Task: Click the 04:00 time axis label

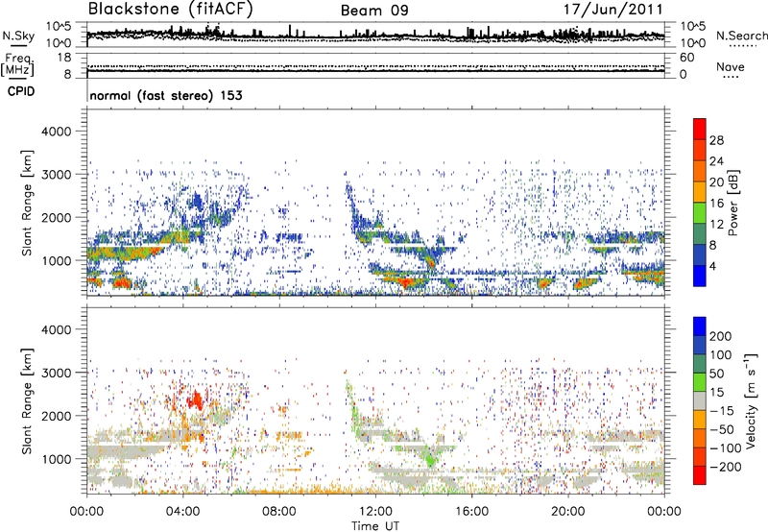Action: coord(182,512)
